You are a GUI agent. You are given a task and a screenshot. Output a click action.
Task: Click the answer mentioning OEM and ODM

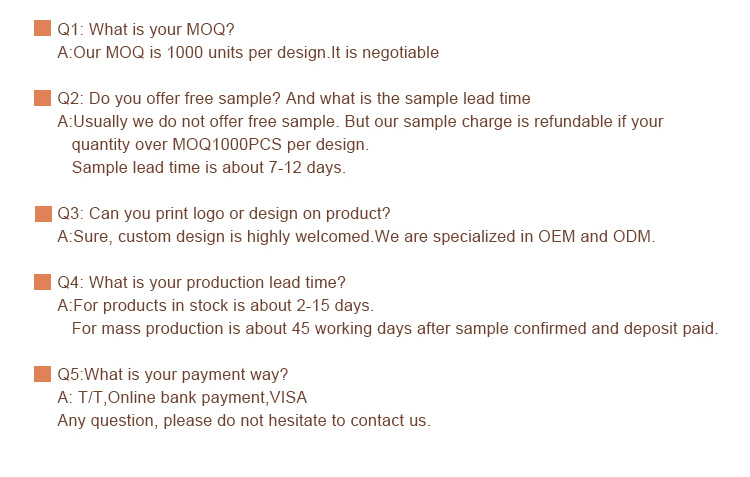[x=356, y=237]
